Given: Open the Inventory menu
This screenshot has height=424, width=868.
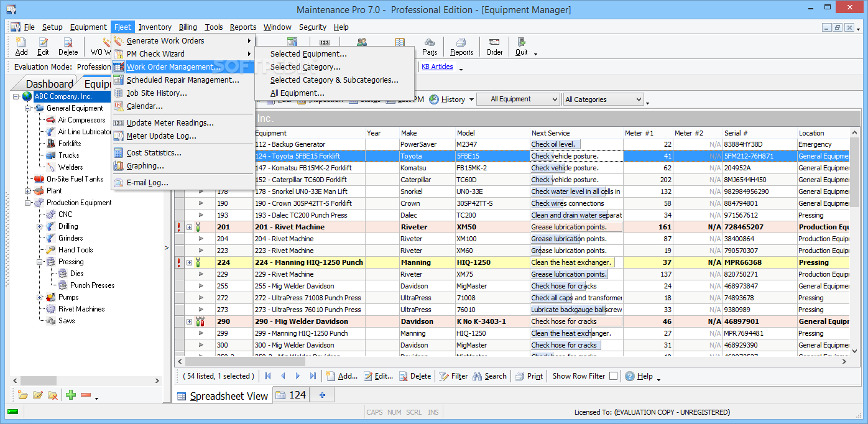Looking at the screenshot, I should coord(155,27).
